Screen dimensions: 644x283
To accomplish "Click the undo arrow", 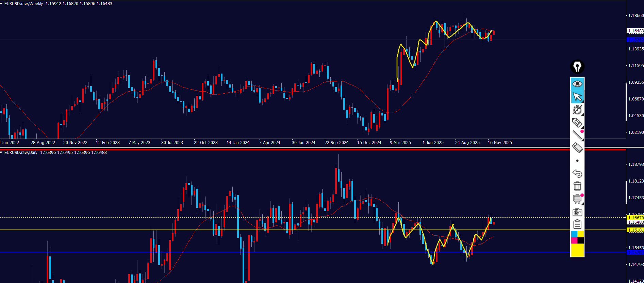I will coord(577,173).
